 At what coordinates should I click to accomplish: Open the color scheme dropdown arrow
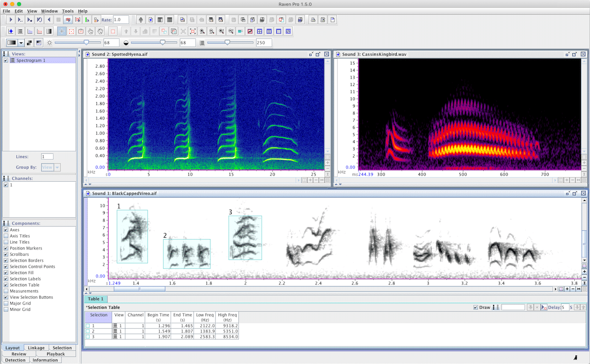[x=21, y=43]
